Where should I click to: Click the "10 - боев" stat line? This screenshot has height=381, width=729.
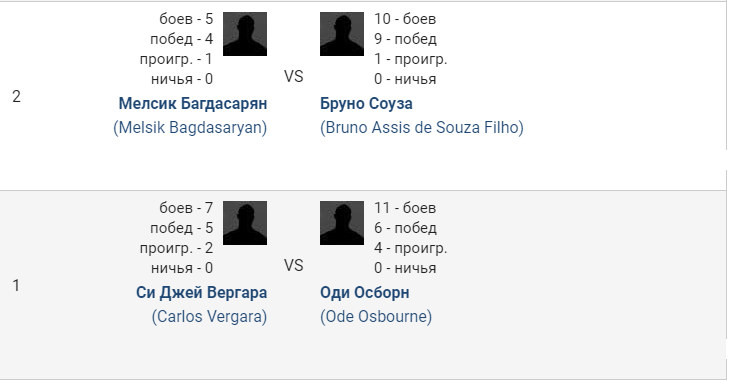(x=405, y=19)
